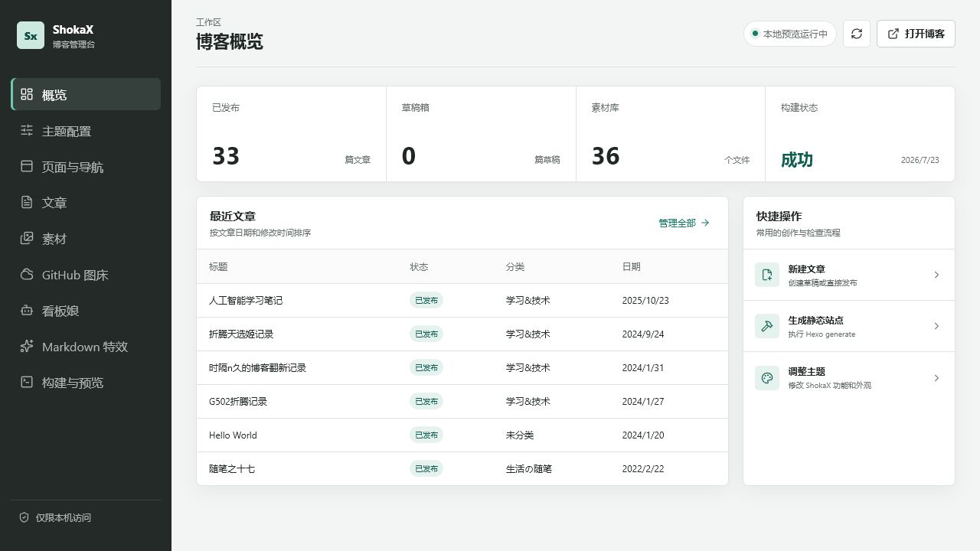Click the 生成静态站点 quick action title
980x551 pixels.
pyautogui.click(x=815, y=320)
